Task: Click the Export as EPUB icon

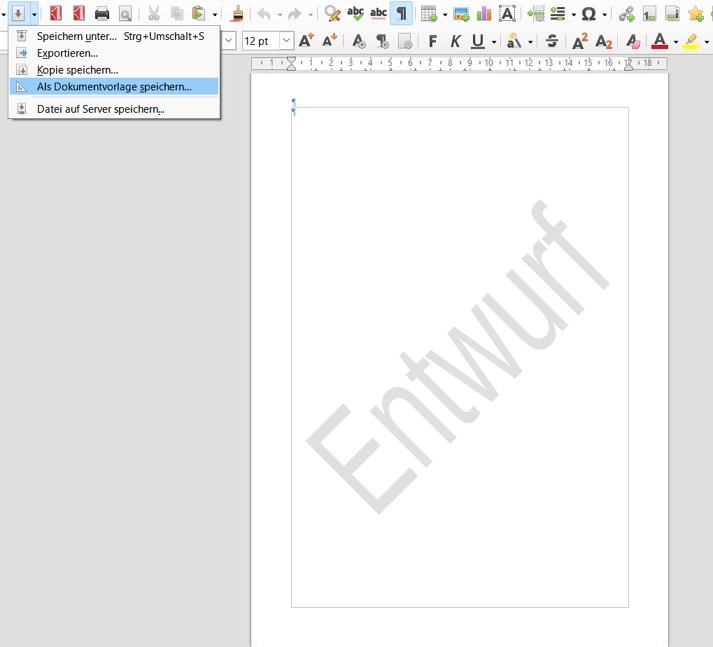Action: point(79,14)
